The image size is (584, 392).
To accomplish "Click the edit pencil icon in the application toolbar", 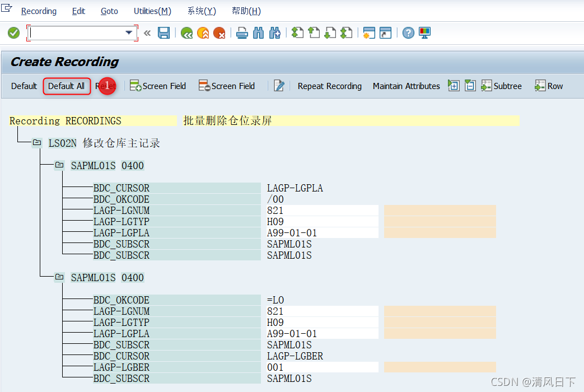I will pos(279,86).
